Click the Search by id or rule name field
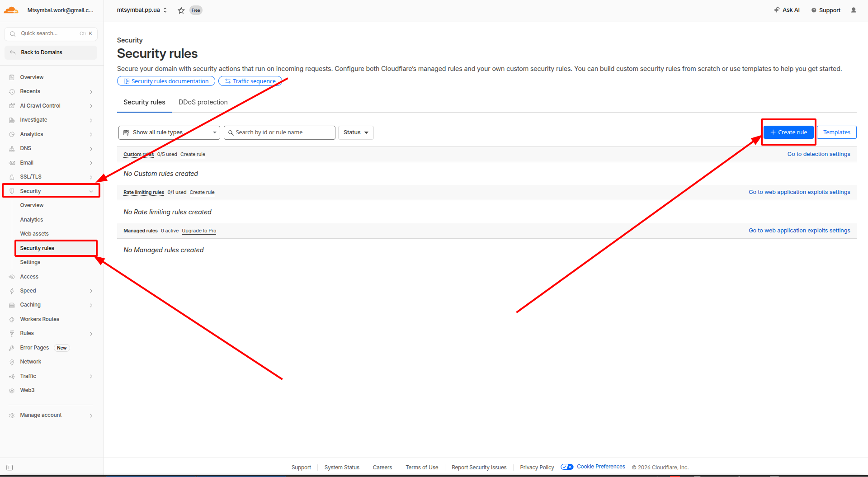Viewport: 868px width, 477px height. pyautogui.click(x=279, y=132)
